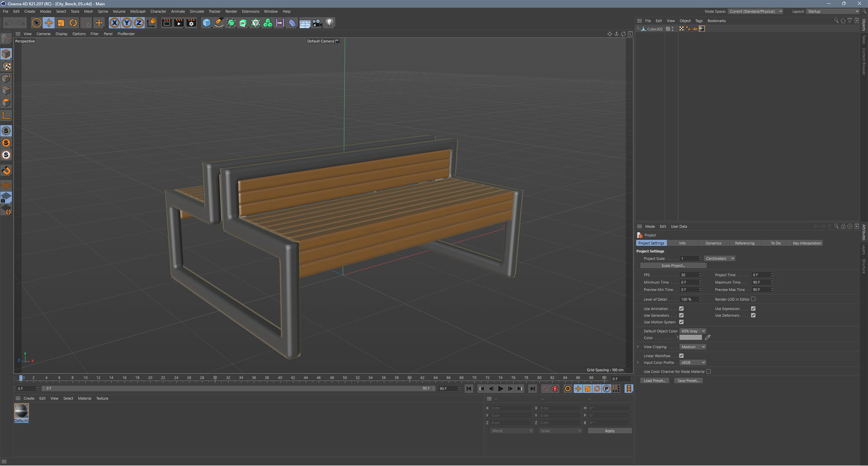Enable Render LOD in Editor
This screenshot has height=466, width=868.
click(x=753, y=299)
